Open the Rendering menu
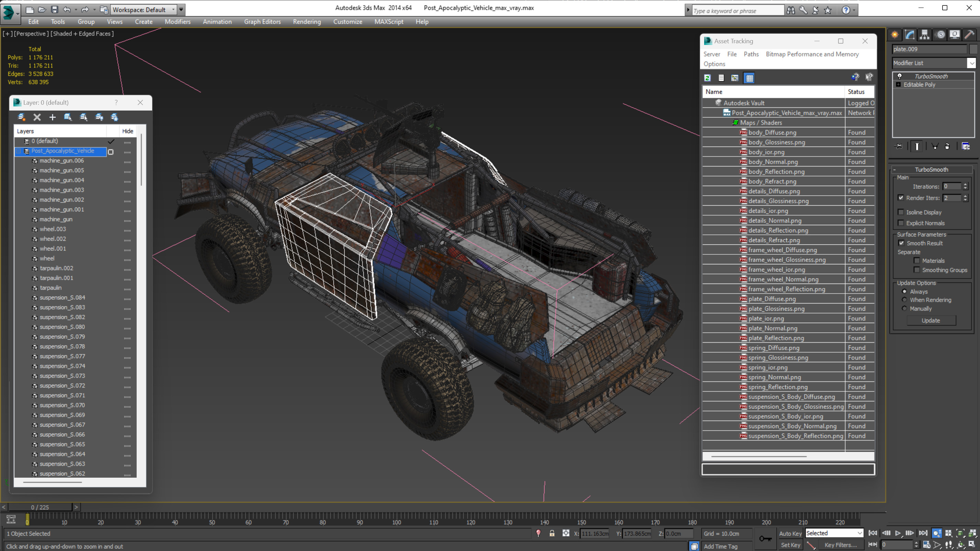 [307, 22]
